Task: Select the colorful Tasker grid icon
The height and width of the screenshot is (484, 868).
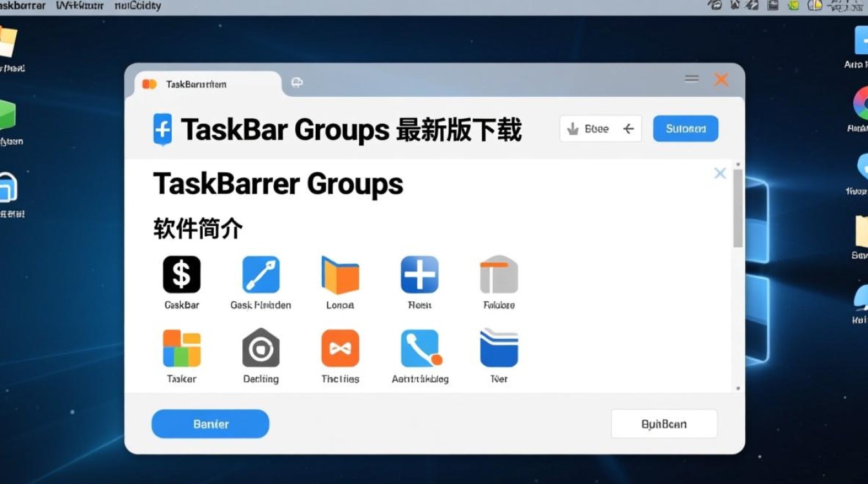Action: point(181,348)
